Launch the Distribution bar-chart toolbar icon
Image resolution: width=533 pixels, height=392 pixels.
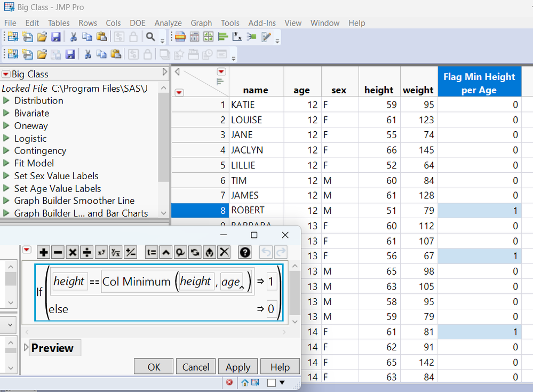click(x=223, y=37)
